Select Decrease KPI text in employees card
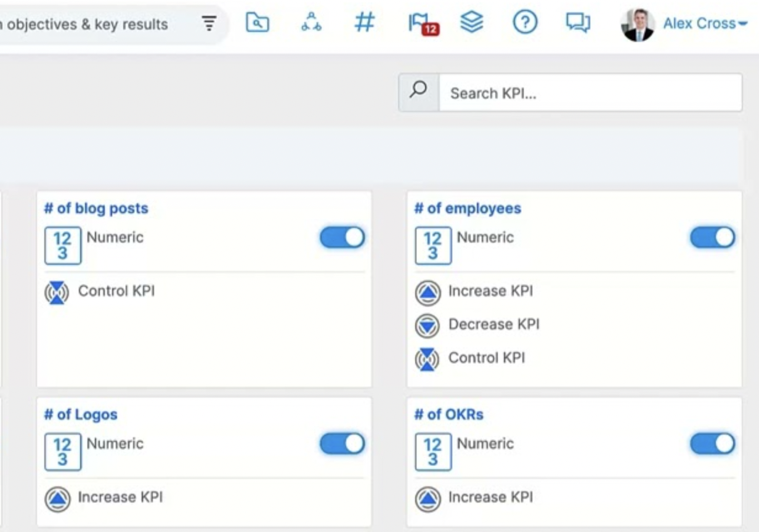759x532 pixels. [494, 324]
